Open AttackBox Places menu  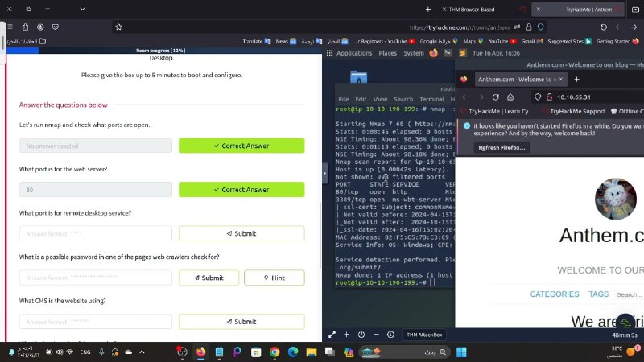pos(388,53)
